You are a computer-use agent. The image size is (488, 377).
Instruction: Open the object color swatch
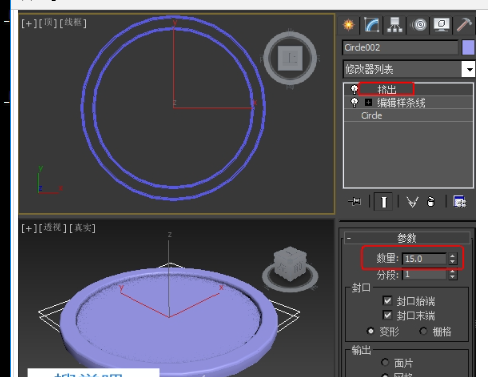(468, 48)
